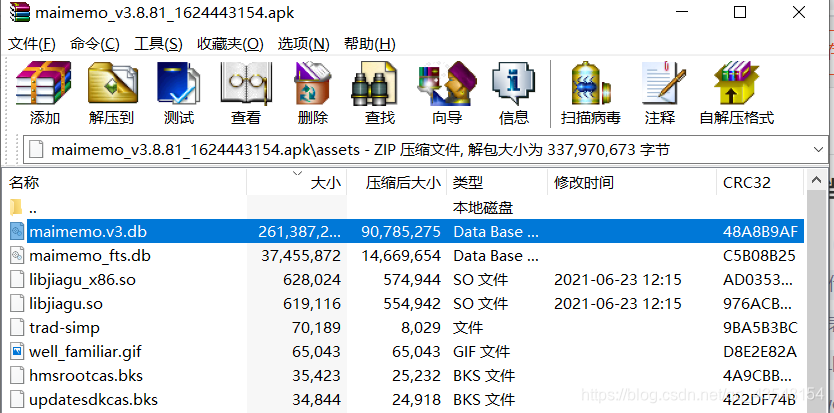Click the maimemo_fts.db file icon

coord(18,256)
